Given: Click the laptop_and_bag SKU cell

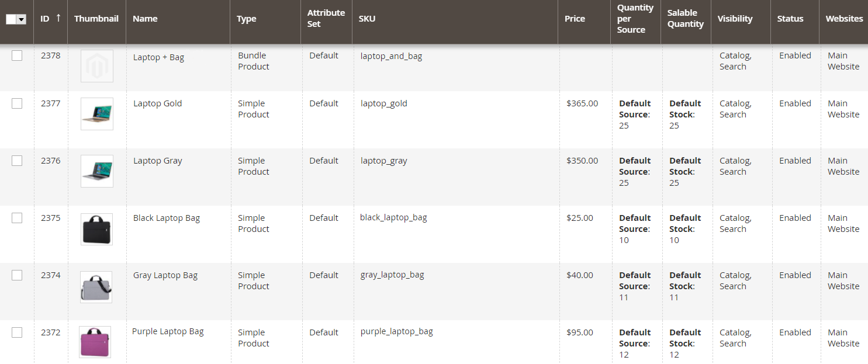Looking at the screenshot, I should (391, 56).
